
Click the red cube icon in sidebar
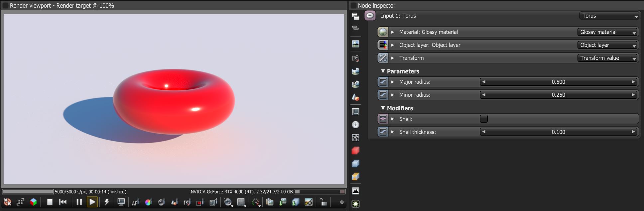pos(355,151)
